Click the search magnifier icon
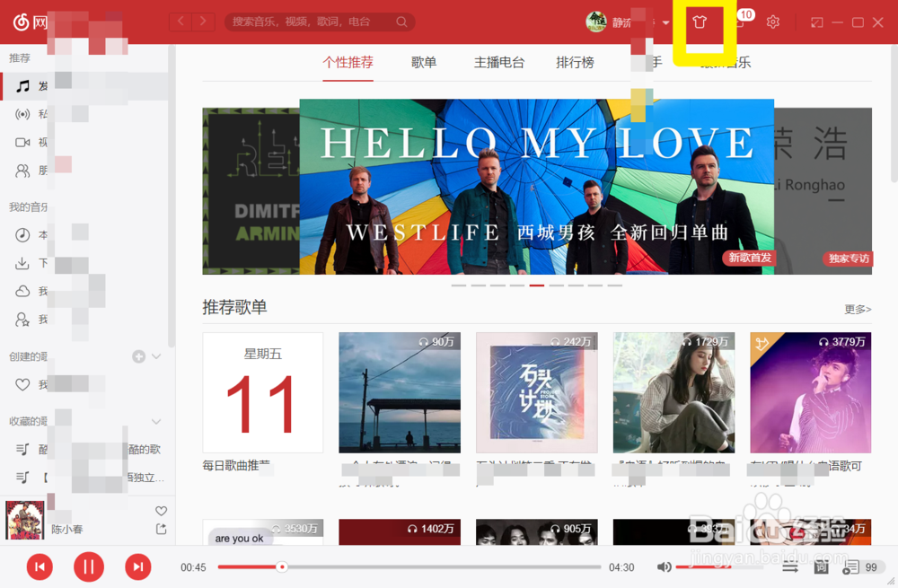Viewport: 898px width, 588px height. pos(401,22)
